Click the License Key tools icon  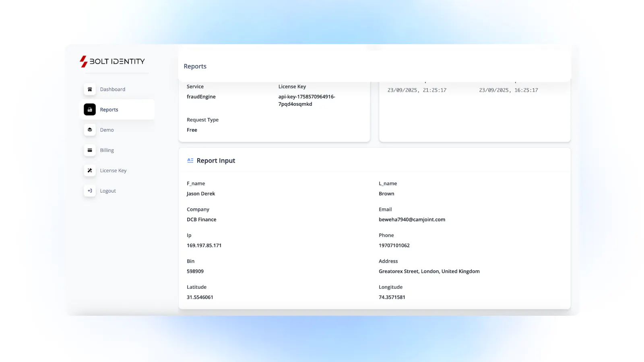click(x=90, y=171)
